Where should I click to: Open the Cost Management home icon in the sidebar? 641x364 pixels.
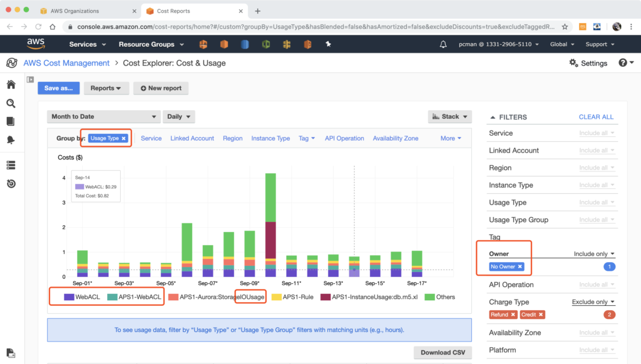tap(11, 84)
